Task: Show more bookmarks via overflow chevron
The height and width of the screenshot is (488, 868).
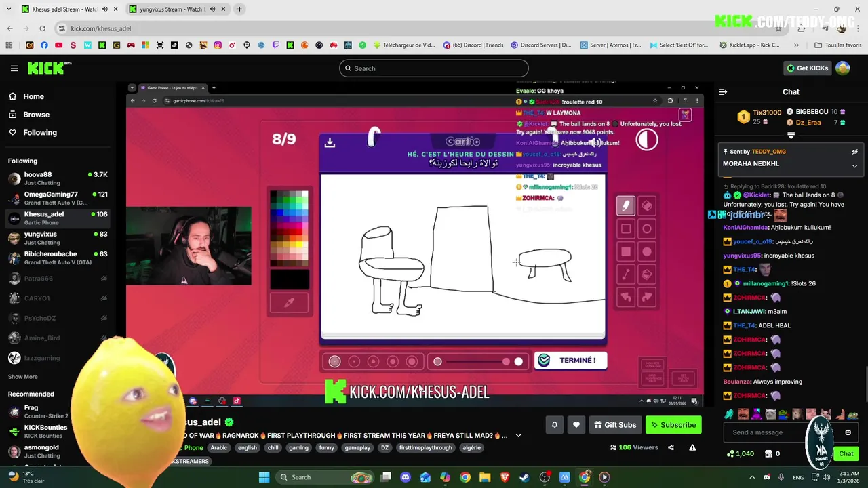Action: tap(797, 45)
